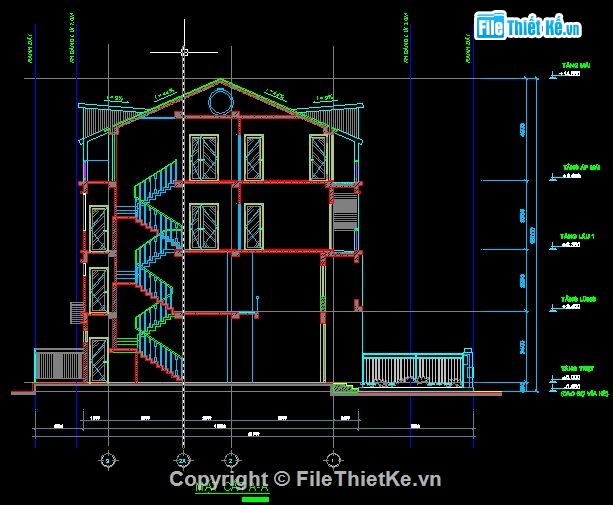Image resolution: width=613 pixels, height=505 pixels.
Task: Select the grid axis bubble labeled 1
Action: coord(333,460)
